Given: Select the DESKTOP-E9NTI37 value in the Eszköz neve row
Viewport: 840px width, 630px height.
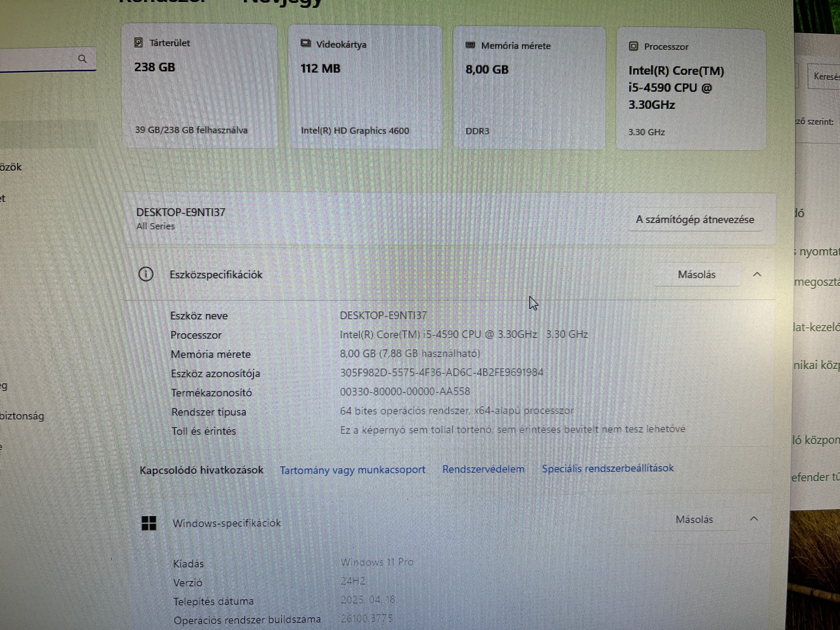Looking at the screenshot, I should tap(383, 315).
